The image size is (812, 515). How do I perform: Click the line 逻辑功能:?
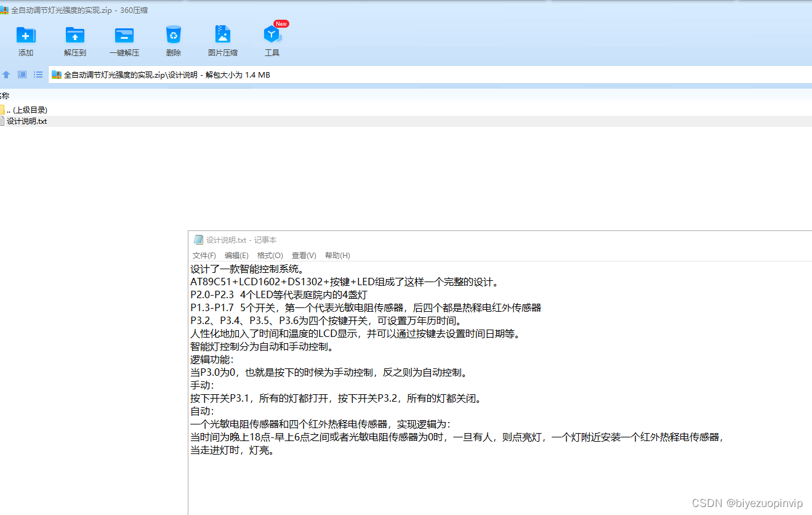212,360
